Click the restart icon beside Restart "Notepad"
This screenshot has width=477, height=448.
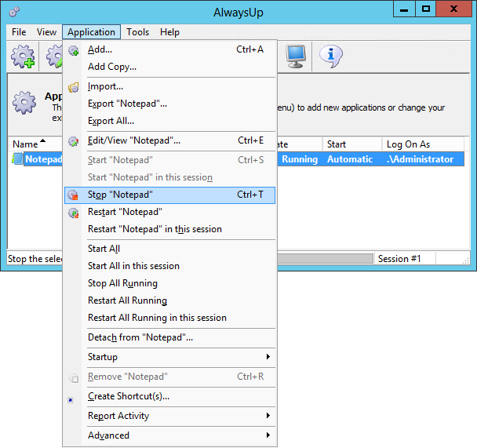click(73, 213)
